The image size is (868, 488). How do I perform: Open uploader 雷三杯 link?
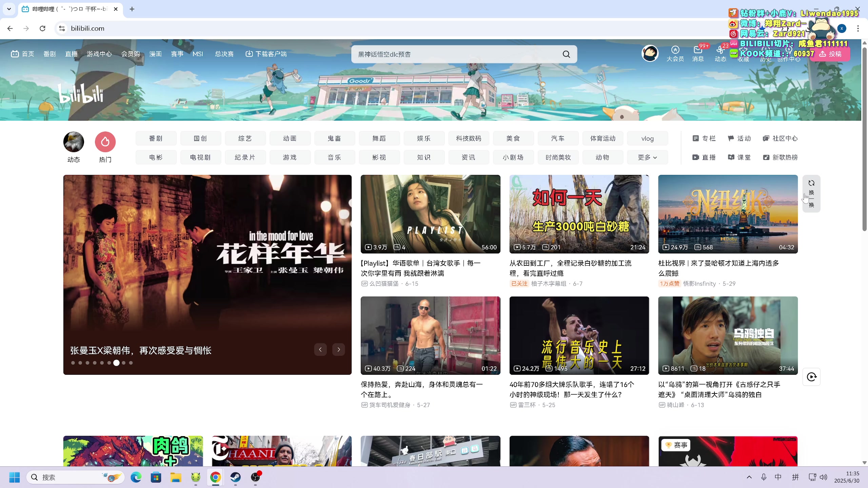[527, 405]
